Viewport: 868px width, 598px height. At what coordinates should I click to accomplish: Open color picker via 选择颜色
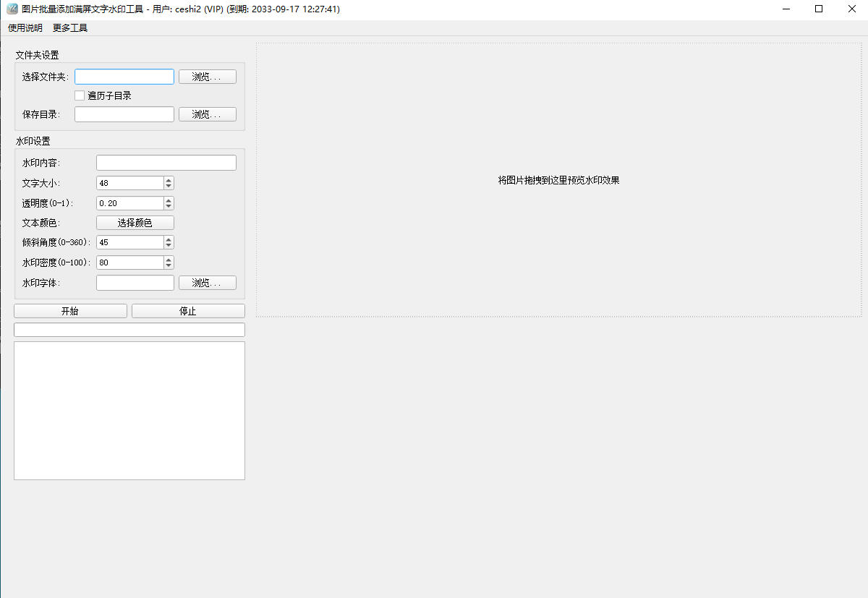135,223
